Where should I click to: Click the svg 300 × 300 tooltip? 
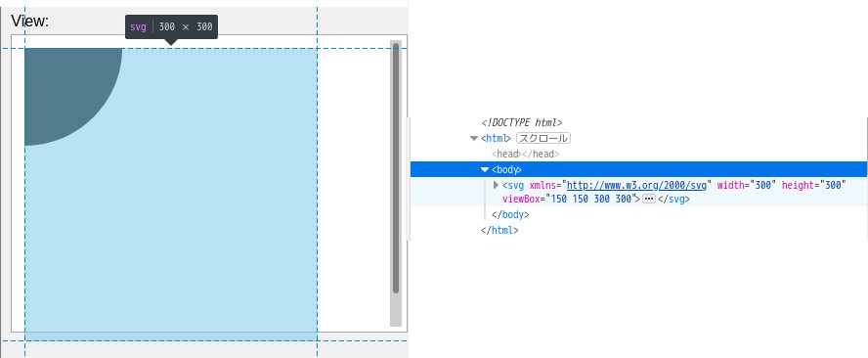tap(172, 26)
